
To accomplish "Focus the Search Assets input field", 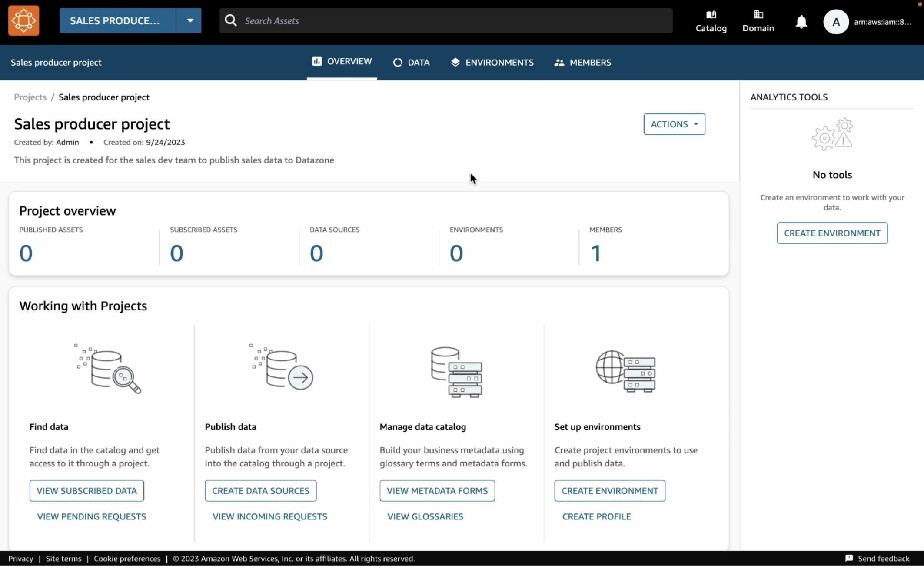I will coord(446,20).
